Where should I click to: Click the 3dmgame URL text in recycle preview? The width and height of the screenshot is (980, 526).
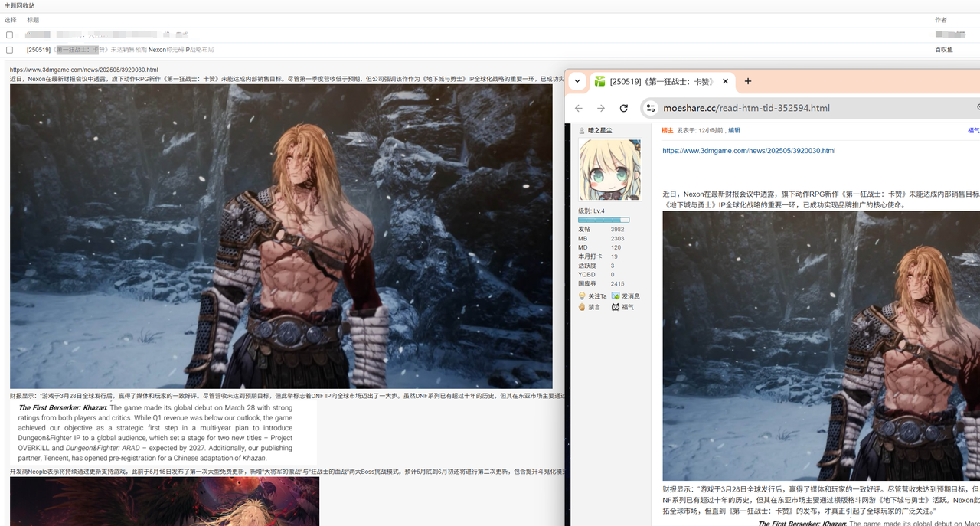pos(84,70)
